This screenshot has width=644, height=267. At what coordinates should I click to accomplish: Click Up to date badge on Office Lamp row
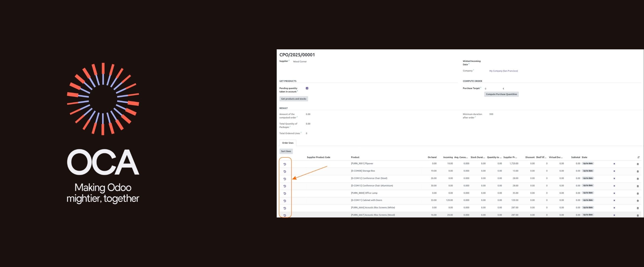[x=588, y=193]
